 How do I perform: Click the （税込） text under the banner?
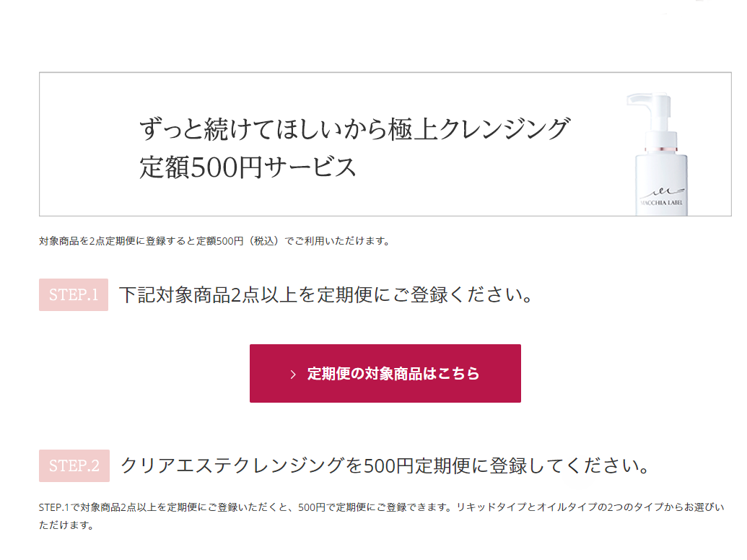[x=263, y=241]
